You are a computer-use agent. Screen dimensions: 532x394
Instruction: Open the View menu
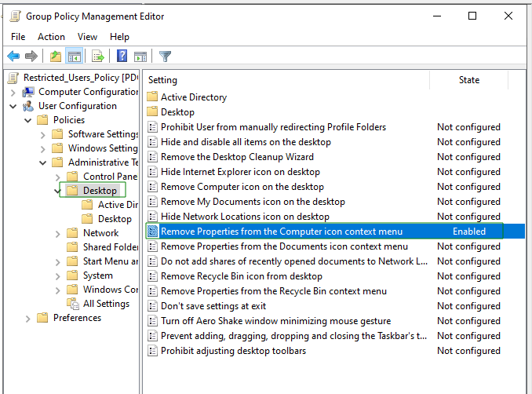coord(87,37)
